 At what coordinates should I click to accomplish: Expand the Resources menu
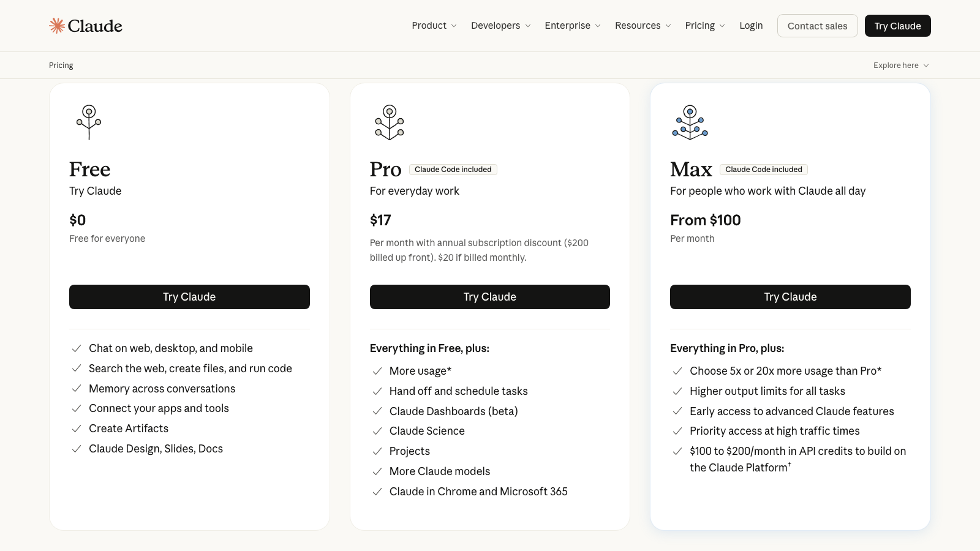(x=643, y=26)
